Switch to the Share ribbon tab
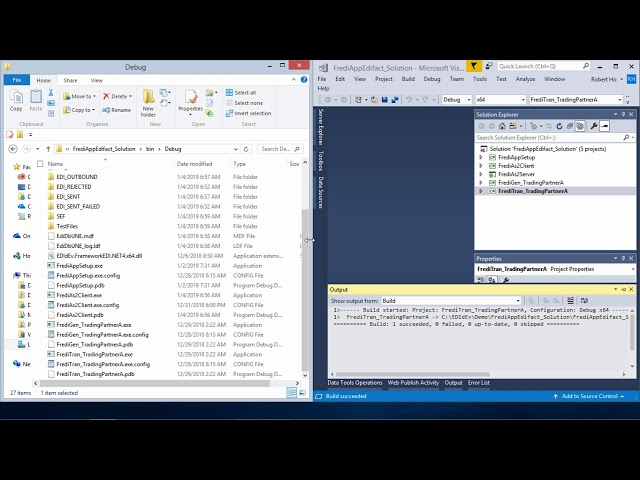This screenshot has width=640, height=480. pos(70,80)
